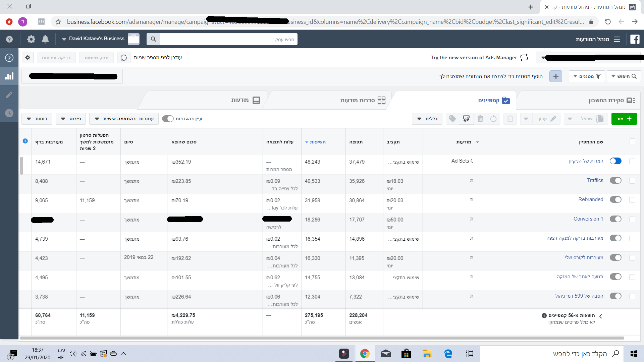
Task: Open the hamburger menu next to מנהל המודעות
Action: pyautogui.click(x=617, y=39)
